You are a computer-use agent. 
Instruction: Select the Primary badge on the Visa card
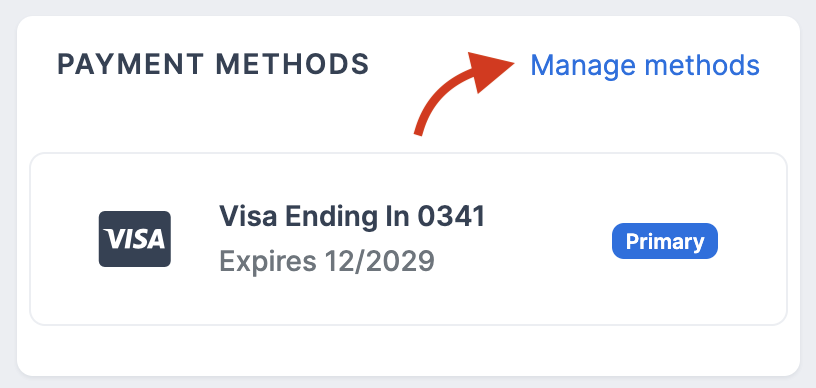(665, 241)
